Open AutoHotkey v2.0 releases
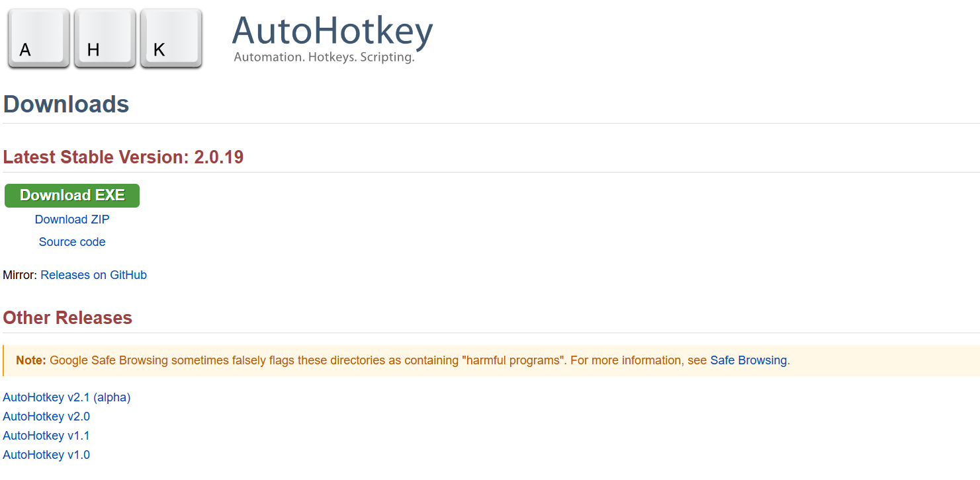The image size is (980, 480). (46, 417)
